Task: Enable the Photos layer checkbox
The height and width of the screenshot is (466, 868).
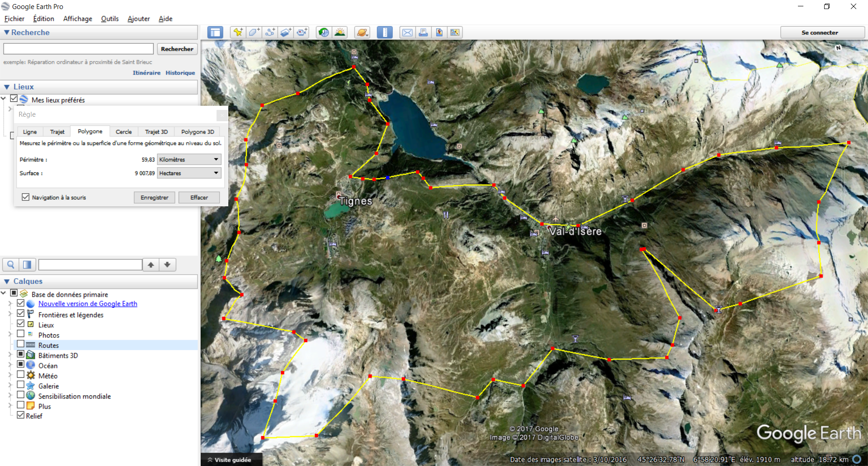Action: pyautogui.click(x=21, y=333)
